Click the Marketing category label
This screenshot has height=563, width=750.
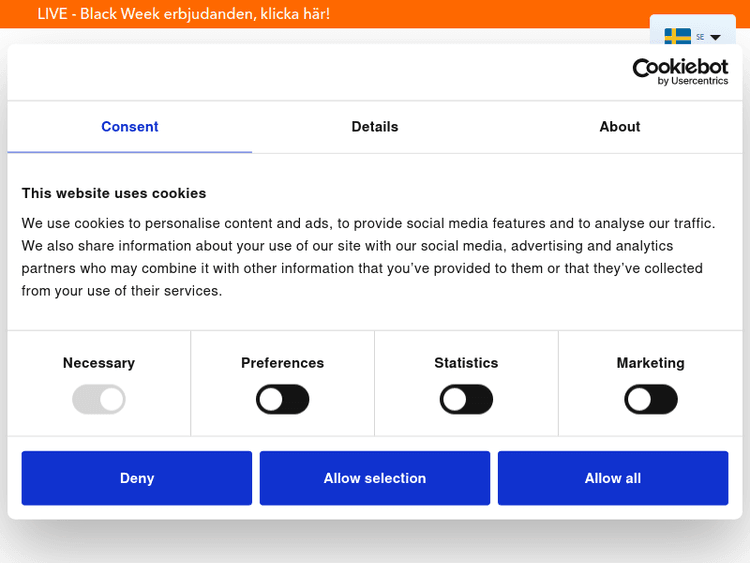651,363
